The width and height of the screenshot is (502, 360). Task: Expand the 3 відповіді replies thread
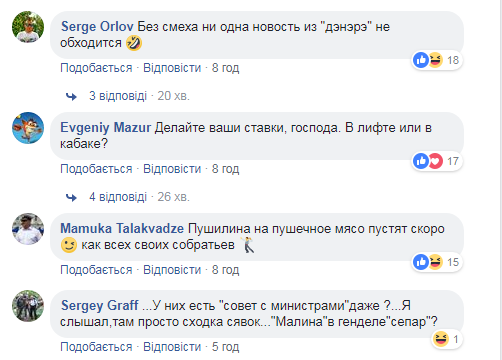[118, 96]
